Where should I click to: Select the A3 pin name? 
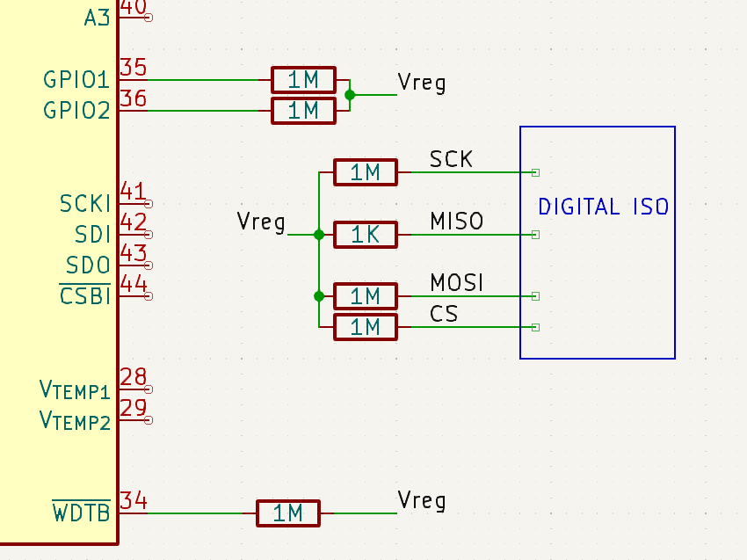(98, 18)
